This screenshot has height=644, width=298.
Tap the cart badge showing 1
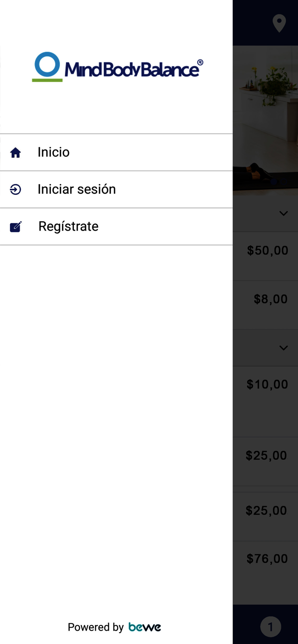tap(270, 627)
